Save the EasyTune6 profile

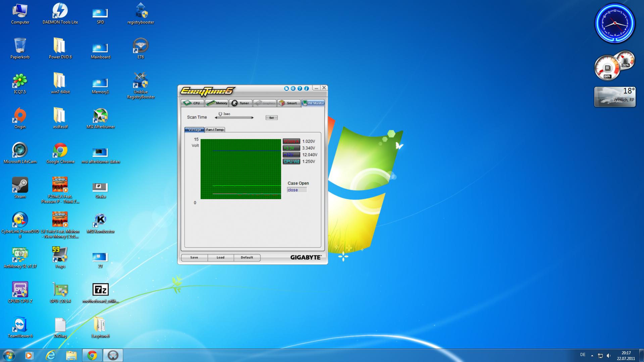pyautogui.click(x=194, y=257)
